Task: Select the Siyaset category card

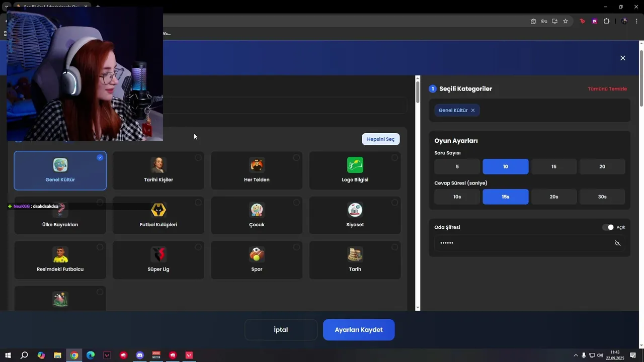Action: click(355, 215)
